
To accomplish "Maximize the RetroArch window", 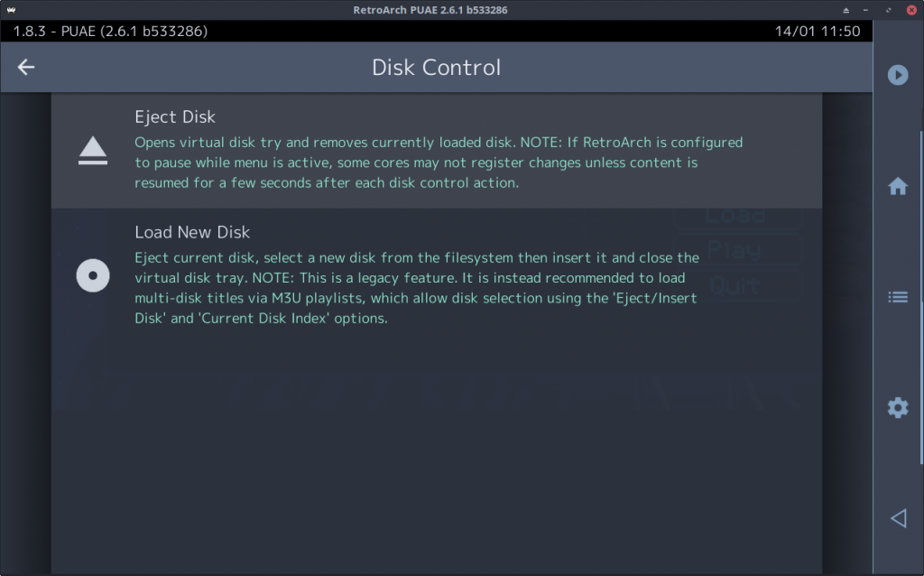I will [889, 10].
